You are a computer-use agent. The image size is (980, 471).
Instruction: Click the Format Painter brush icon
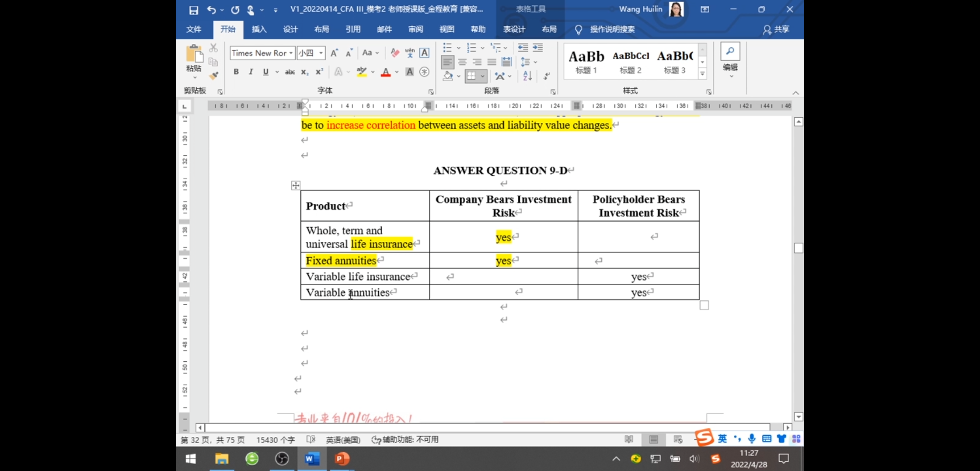pos(213,76)
